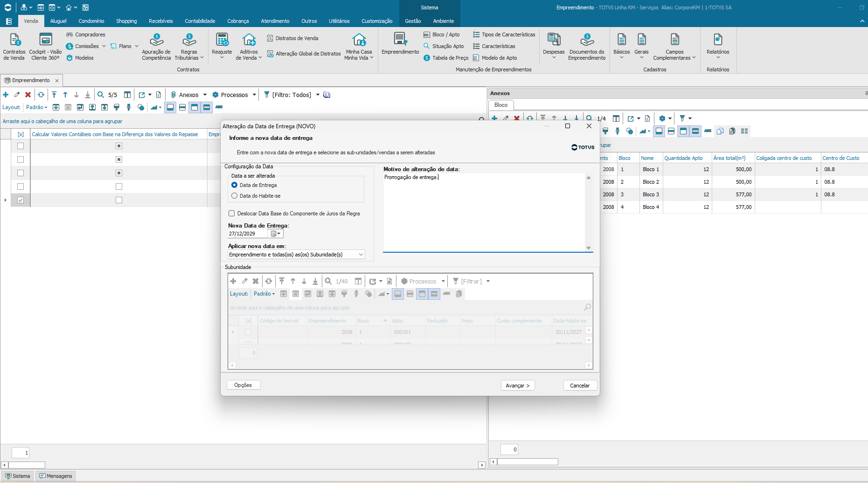
Task: Open the Empreendimento ribbon icon
Action: click(400, 44)
